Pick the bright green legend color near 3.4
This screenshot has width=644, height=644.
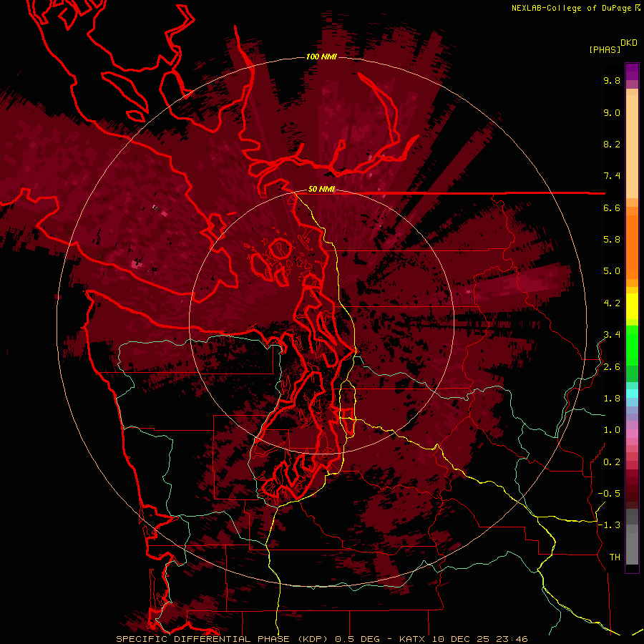click(x=632, y=345)
